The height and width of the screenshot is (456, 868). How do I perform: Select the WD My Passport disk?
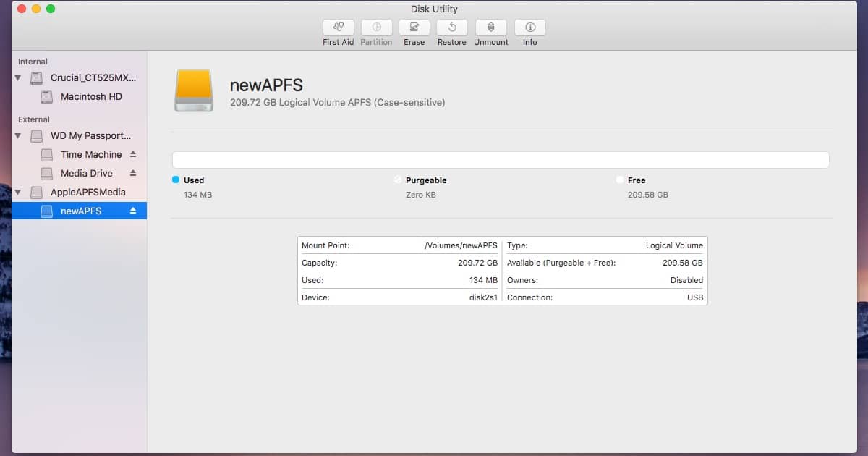point(90,135)
